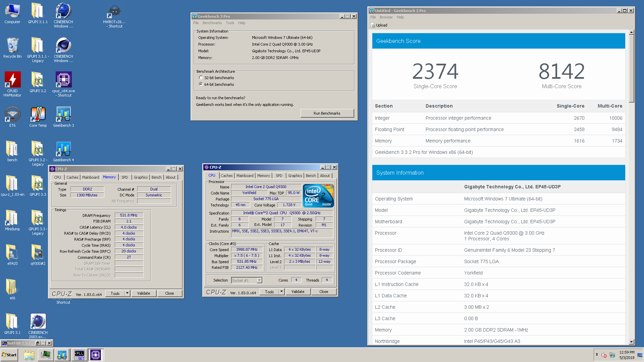Open File menu in Geekbench results window
Image resolution: width=644 pixels, height=362 pixels.
pos(373,17)
